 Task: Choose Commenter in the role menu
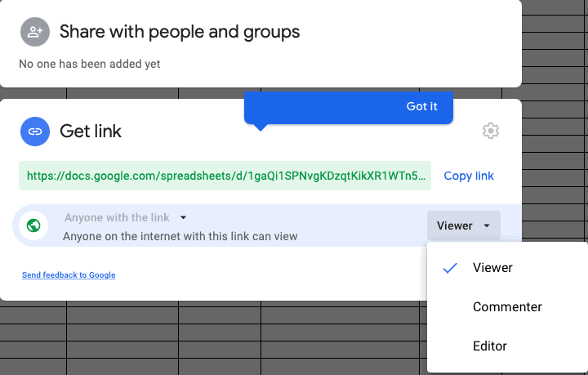pyautogui.click(x=507, y=306)
